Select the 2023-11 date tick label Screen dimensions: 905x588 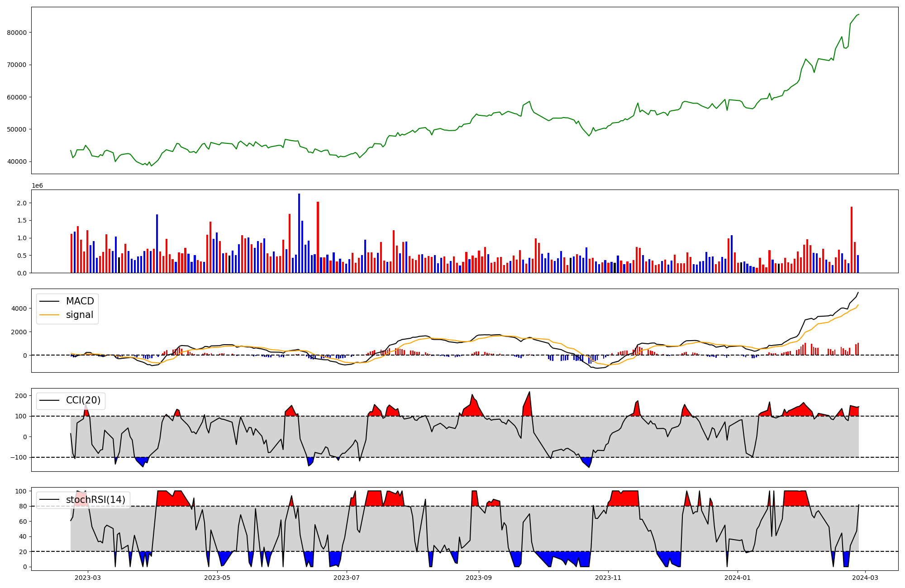click(608, 578)
